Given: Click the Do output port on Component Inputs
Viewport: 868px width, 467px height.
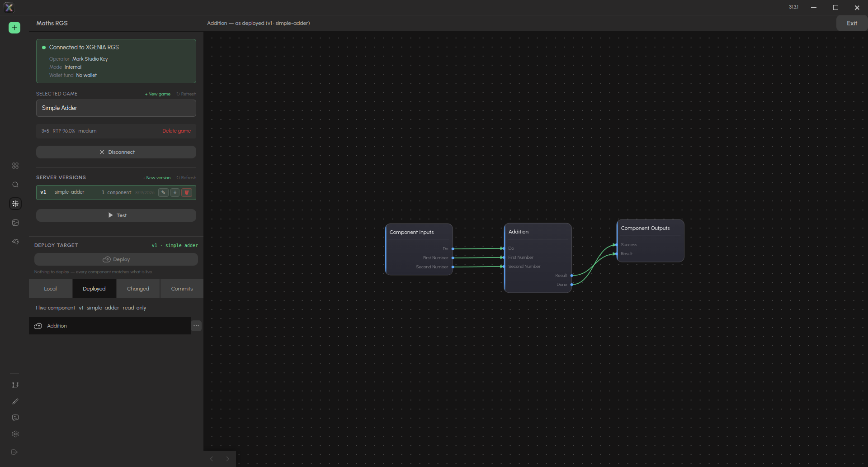Looking at the screenshot, I should pyautogui.click(x=453, y=249).
